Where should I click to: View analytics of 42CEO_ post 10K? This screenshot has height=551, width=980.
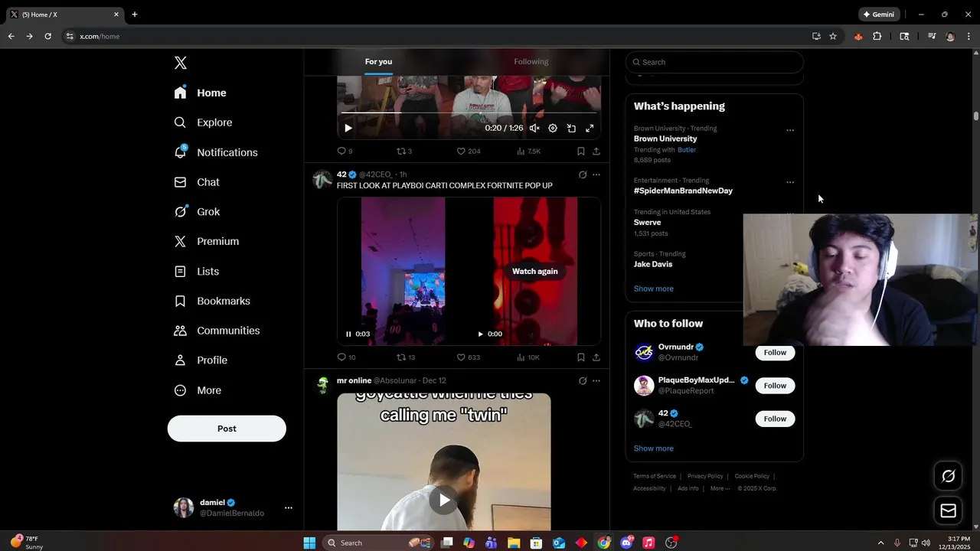click(x=528, y=357)
